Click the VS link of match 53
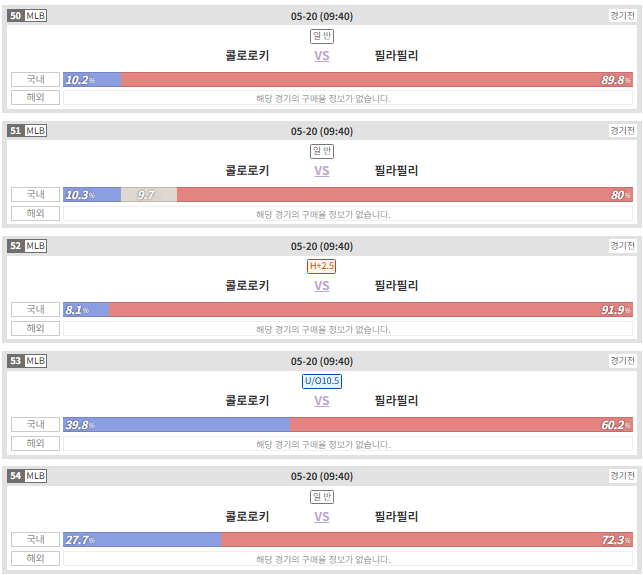 322,400
